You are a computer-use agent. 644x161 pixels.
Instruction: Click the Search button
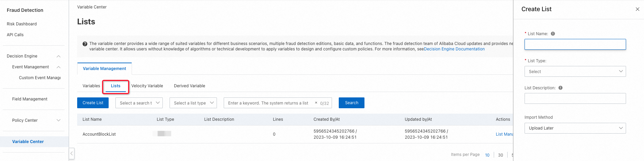tap(351, 103)
